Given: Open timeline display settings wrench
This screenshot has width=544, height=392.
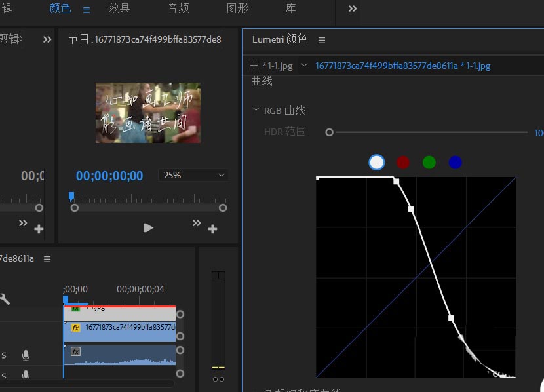Looking at the screenshot, I should point(5,299).
